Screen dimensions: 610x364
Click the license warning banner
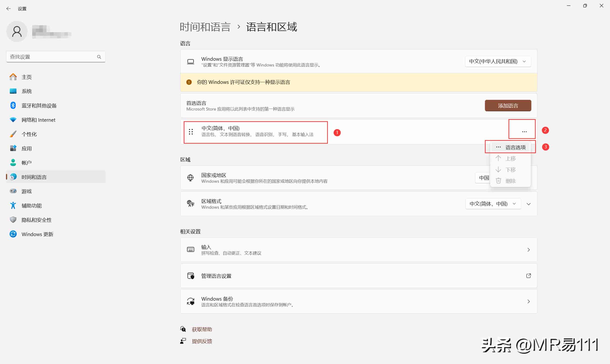click(359, 82)
